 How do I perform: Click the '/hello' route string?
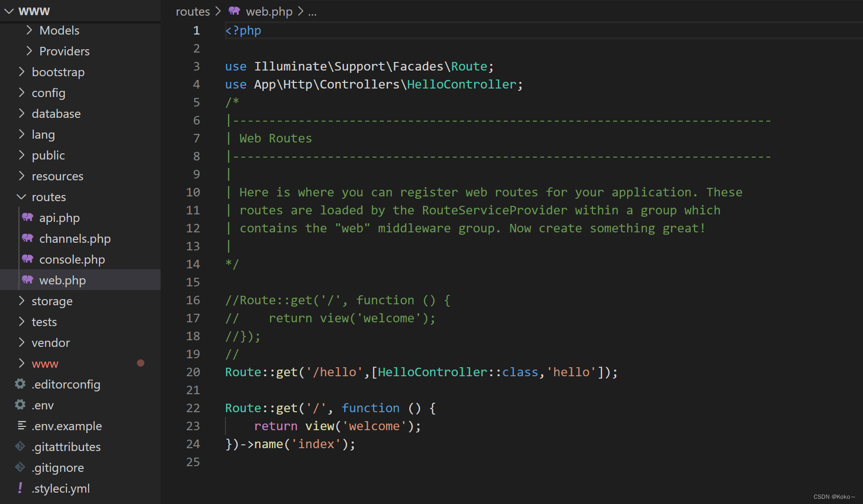coord(334,372)
